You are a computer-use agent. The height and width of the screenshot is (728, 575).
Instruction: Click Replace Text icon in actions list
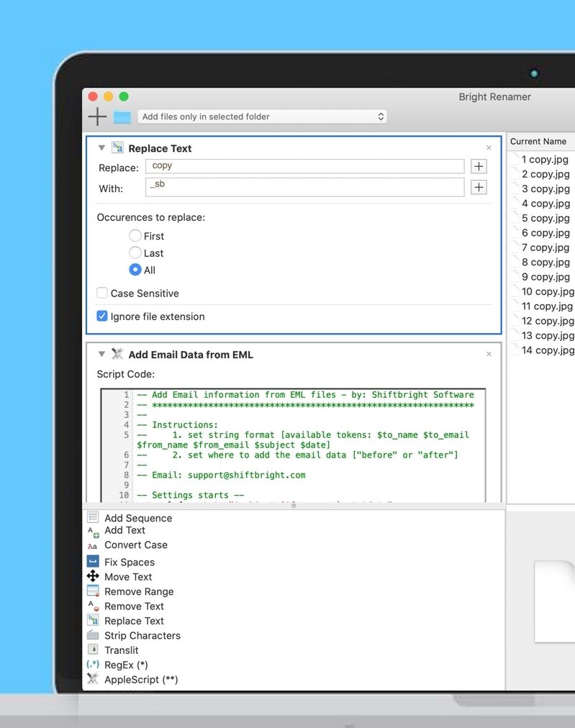click(x=93, y=620)
